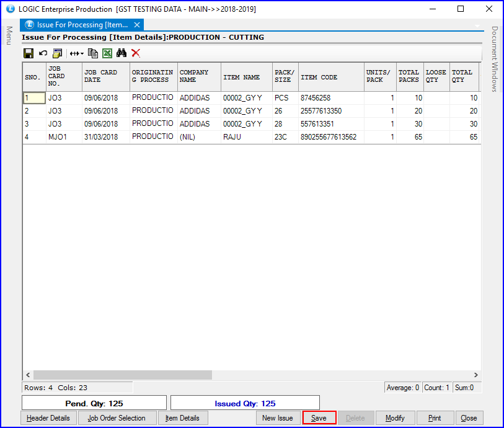The height and width of the screenshot is (428, 504).
Task: Click LOGIC app icon in title bar
Action: pyautogui.click(x=11, y=9)
